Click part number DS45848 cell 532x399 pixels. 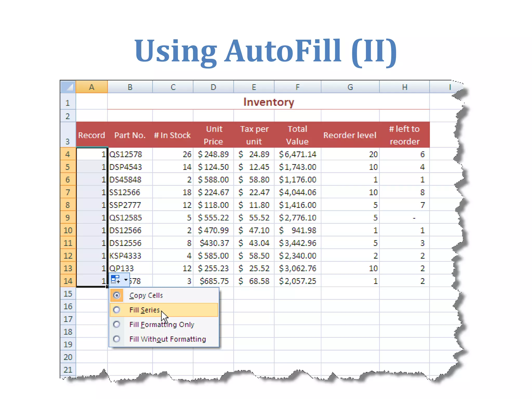(130, 179)
